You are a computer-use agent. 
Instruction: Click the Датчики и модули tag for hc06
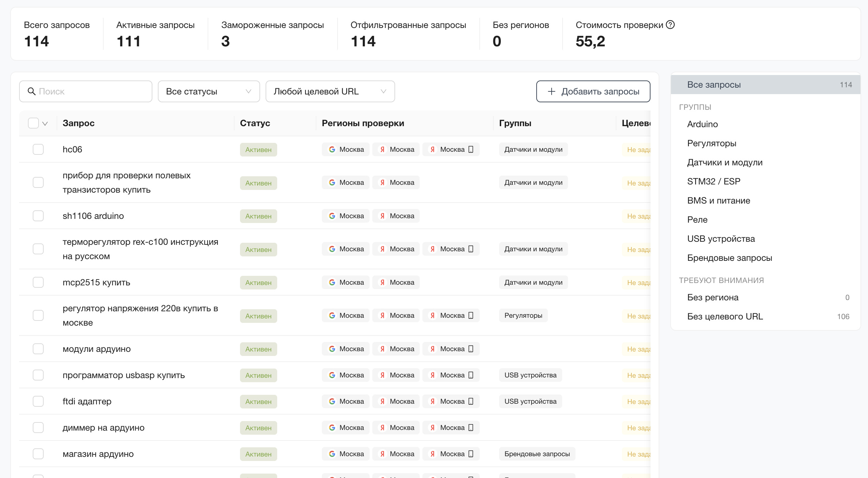pos(533,149)
